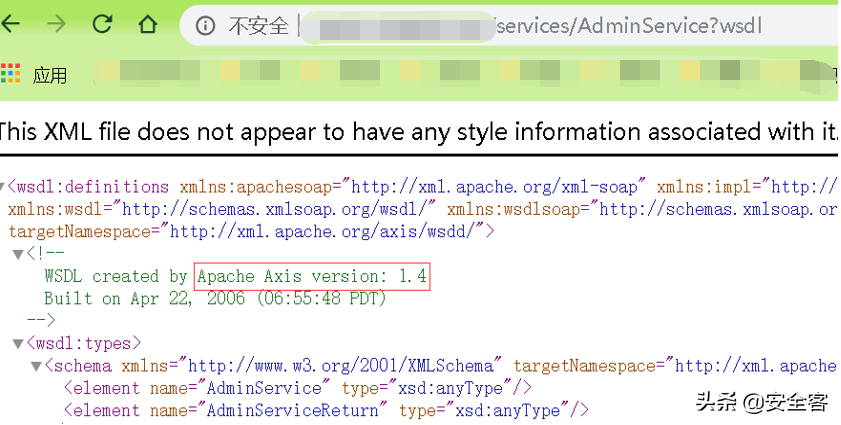841x425 pixels.
Task: Click the browser back arrow
Action: [x=12, y=24]
